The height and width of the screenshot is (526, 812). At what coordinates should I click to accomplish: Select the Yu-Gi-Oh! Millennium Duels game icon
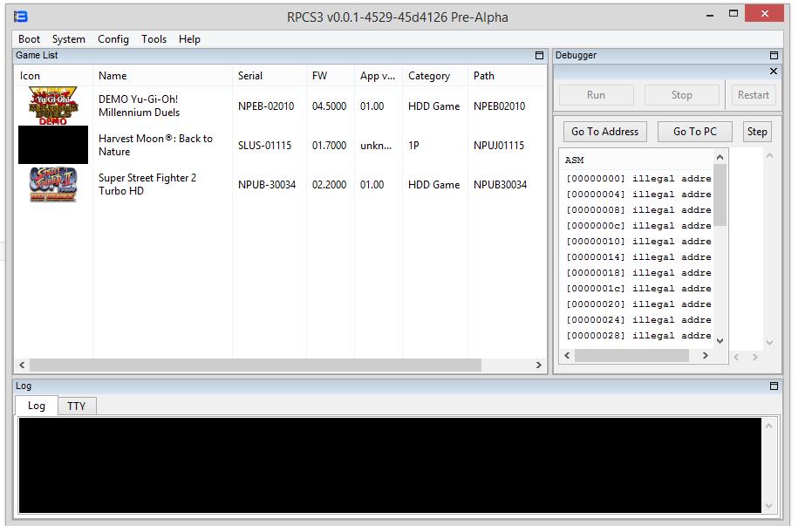point(53,106)
